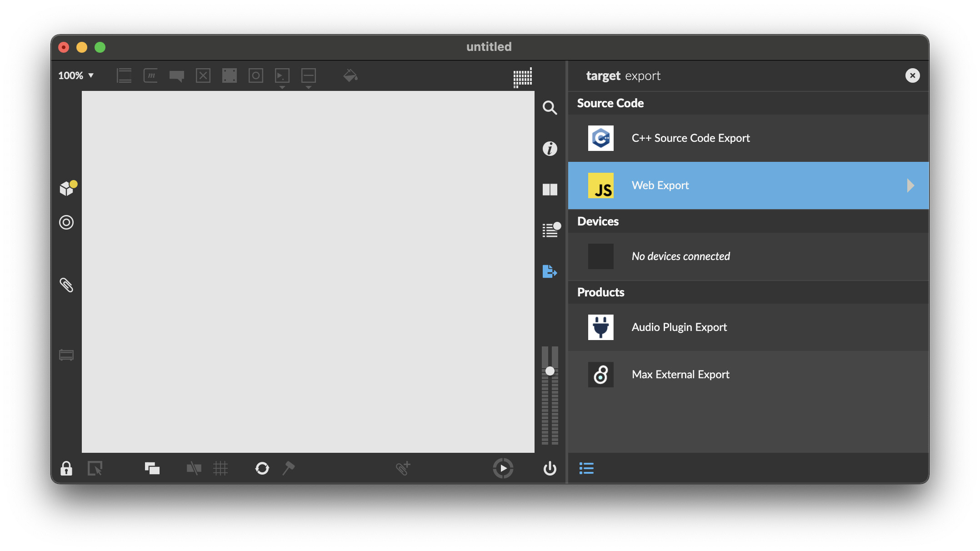
Task: Open the inspector info icon
Action: tap(550, 149)
